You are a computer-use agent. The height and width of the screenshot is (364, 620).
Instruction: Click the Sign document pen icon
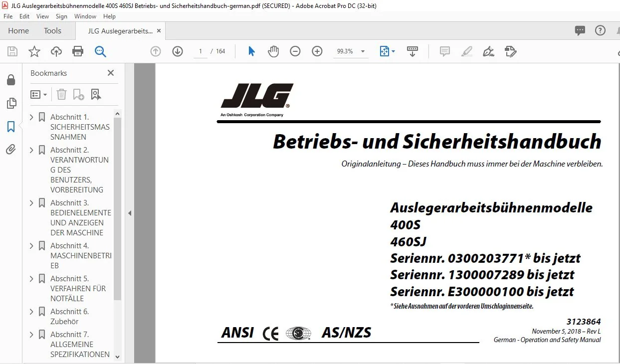(x=489, y=51)
